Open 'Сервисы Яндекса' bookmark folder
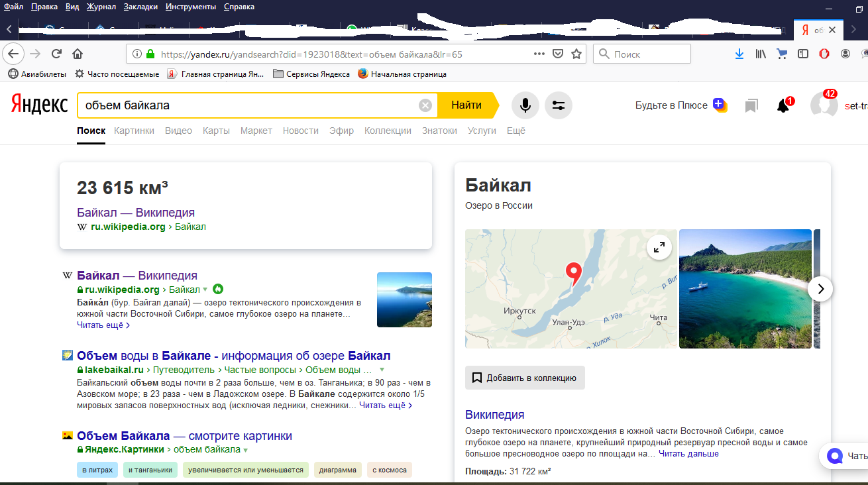The height and width of the screenshot is (485, 868). tap(311, 74)
